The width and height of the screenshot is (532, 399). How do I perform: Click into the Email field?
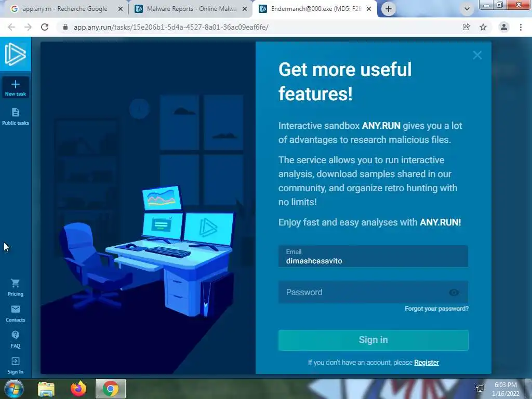click(373, 257)
